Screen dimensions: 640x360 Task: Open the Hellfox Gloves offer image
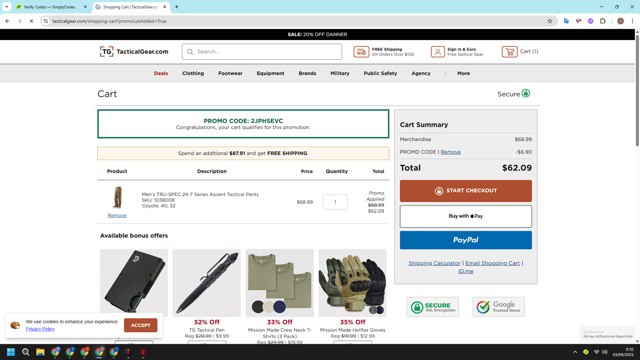point(353,282)
